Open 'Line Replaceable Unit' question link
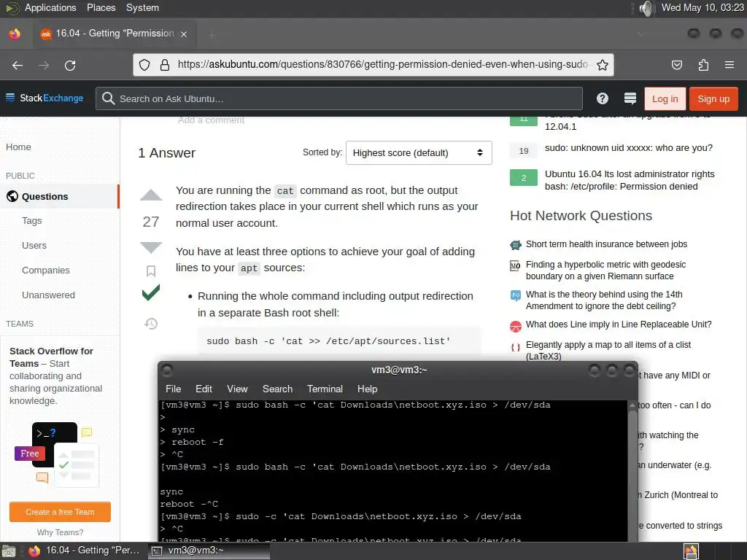 pyautogui.click(x=619, y=324)
